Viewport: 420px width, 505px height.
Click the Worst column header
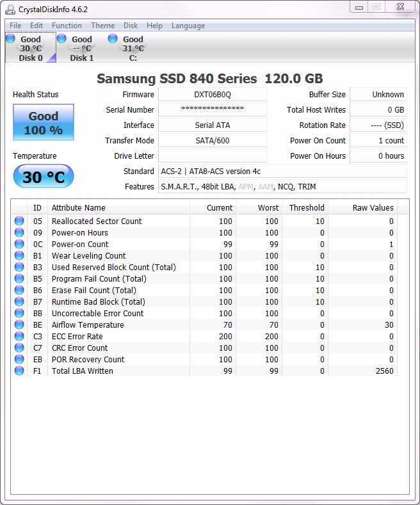[x=259, y=208]
